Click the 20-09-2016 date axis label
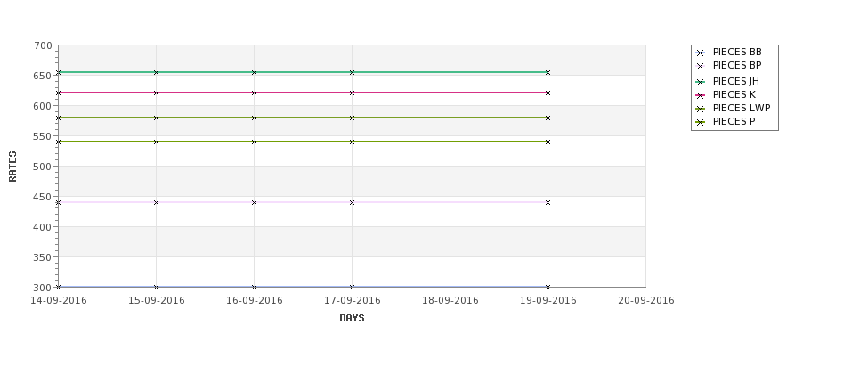Image resolution: width=868 pixels, height=382 pixels. (646, 301)
